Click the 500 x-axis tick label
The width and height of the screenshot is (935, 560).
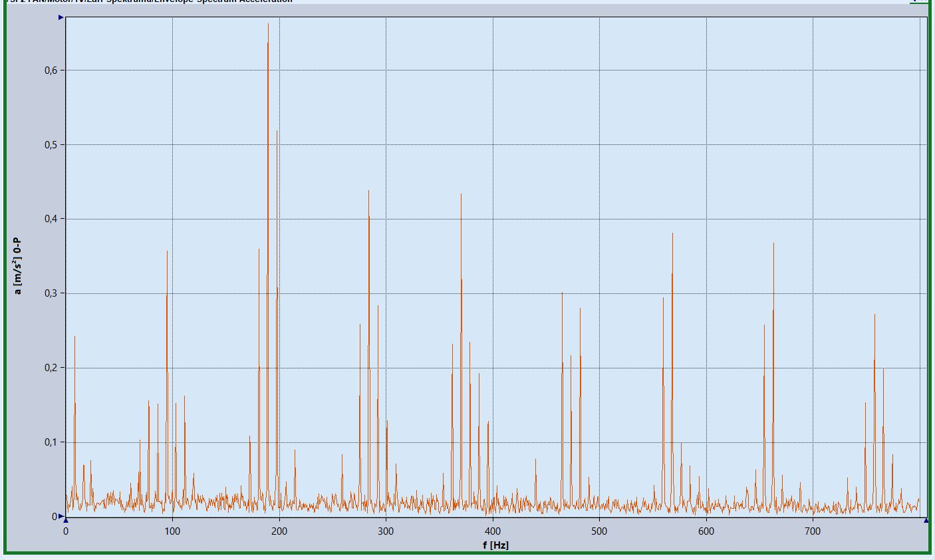[x=599, y=531]
